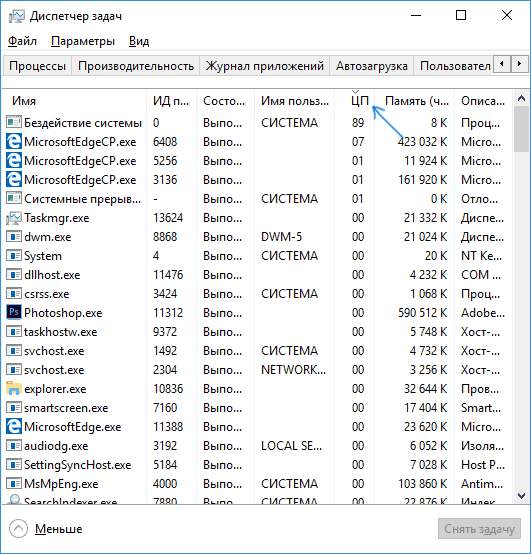Click the vertical scrollbar thumb

521,129
